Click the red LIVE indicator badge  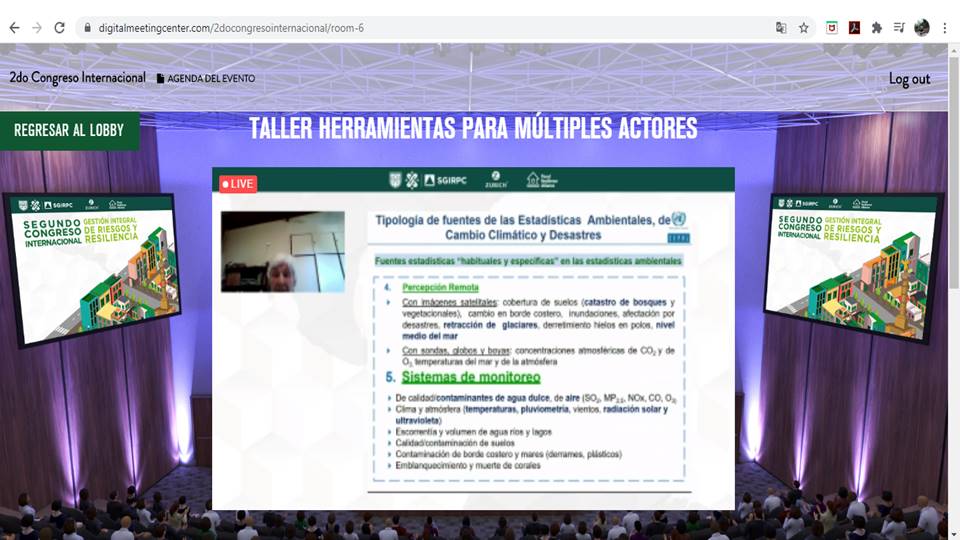238,183
